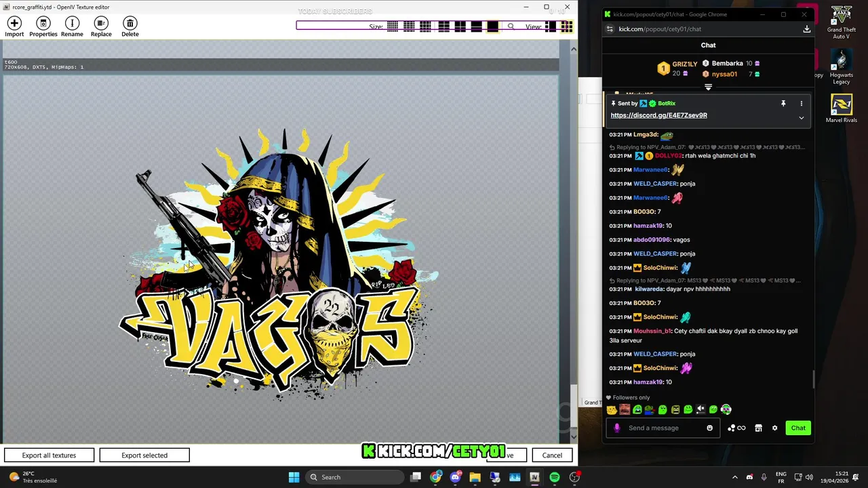Click the t600 texture info header
The image size is (868, 488).
(x=281, y=65)
